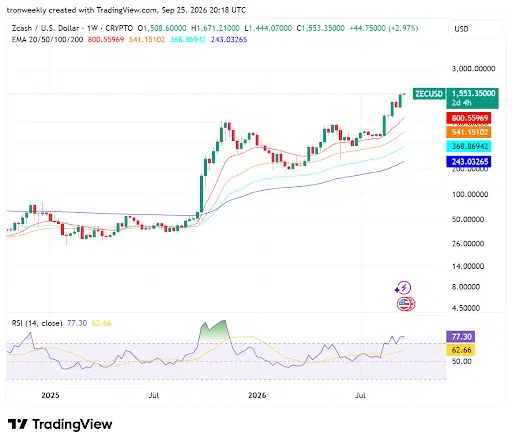Viewport: 512px width, 444px height.
Task: Click the 2025 time axis label
Action: 50,395
